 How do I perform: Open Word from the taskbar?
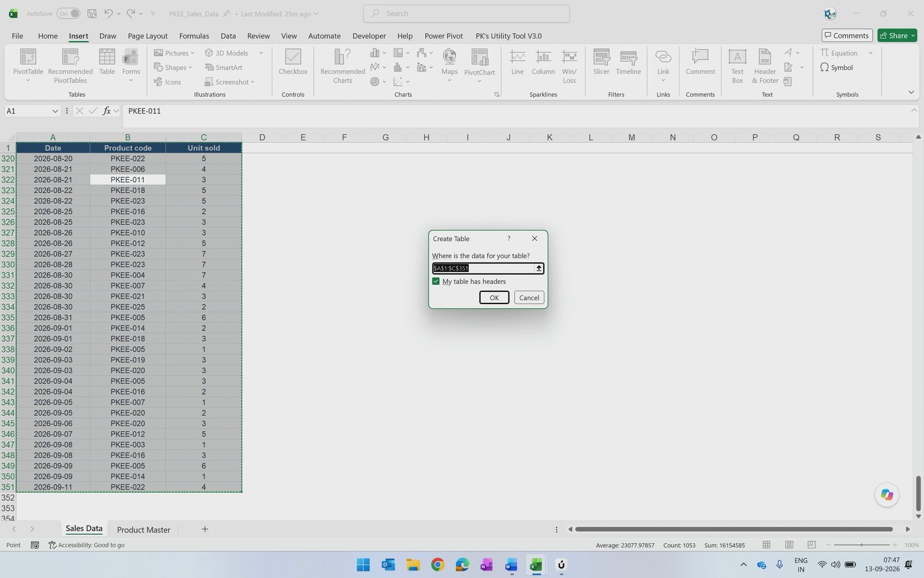[511, 565]
